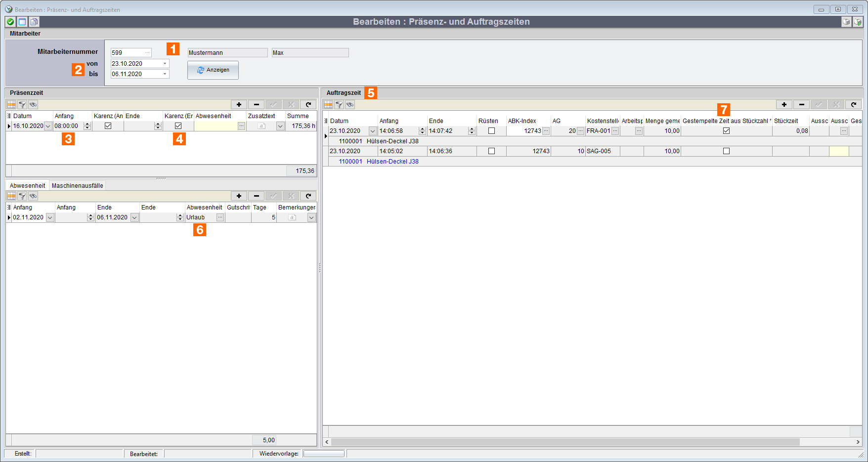868x462 pixels.
Task: Click the blue window icon in top toolbar
Action: [x=22, y=22]
